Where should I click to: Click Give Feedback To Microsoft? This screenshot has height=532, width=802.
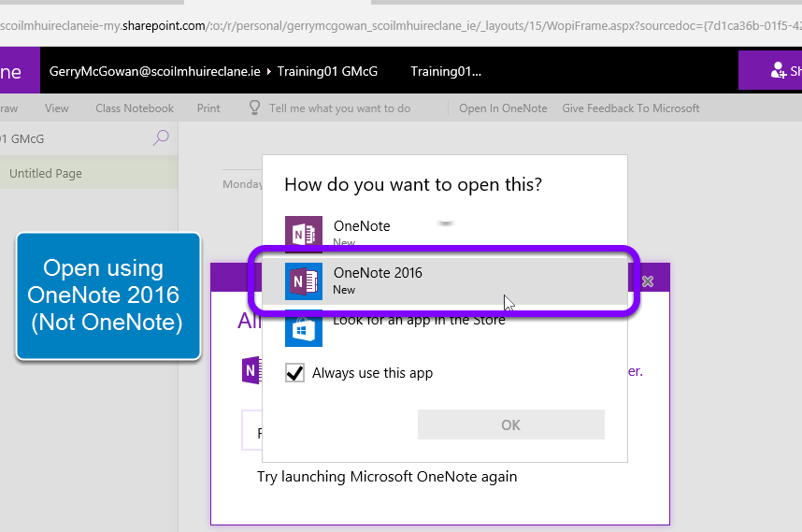631,108
